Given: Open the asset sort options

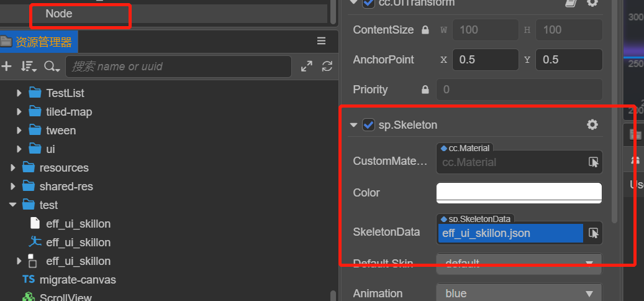Looking at the screenshot, I should [x=29, y=67].
